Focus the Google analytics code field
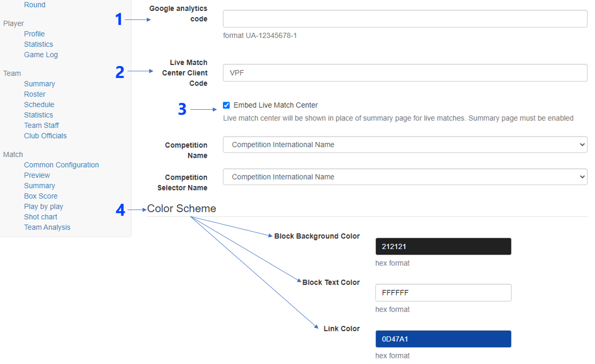The image size is (595, 364). click(405, 19)
